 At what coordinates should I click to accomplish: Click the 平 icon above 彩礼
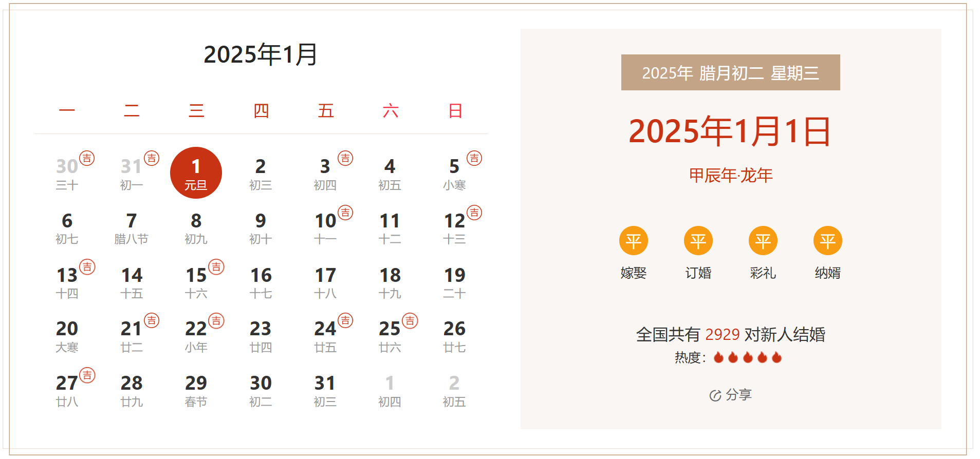763,241
